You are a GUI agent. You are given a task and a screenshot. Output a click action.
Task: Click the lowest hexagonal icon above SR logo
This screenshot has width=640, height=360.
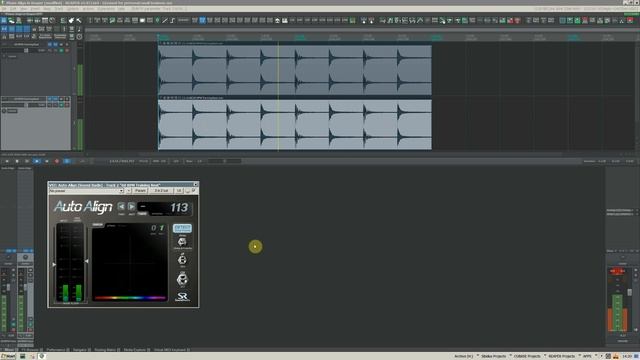[182, 279]
